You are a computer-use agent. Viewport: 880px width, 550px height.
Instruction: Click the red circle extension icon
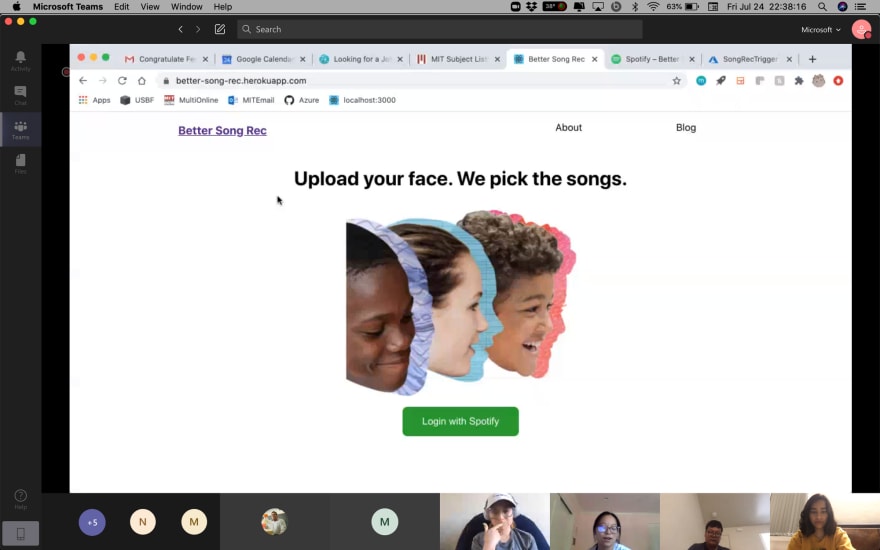pos(838,81)
